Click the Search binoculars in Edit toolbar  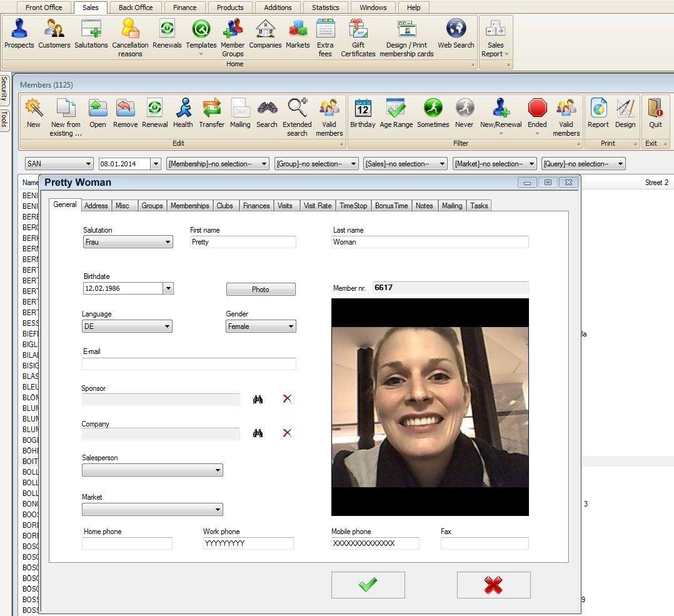[x=267, y=113]
